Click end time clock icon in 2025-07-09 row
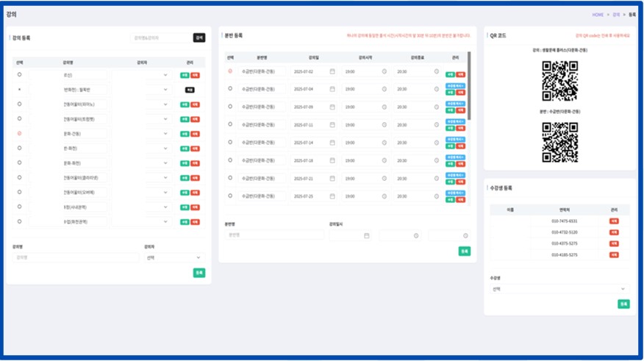The width and height of the screenshot is (644, 361). point(436,107)
